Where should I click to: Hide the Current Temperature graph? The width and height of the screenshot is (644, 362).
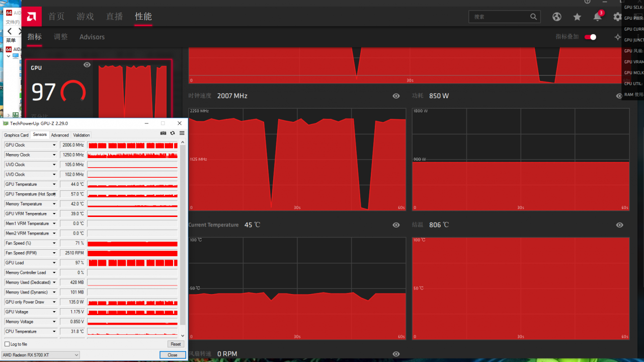396,225
